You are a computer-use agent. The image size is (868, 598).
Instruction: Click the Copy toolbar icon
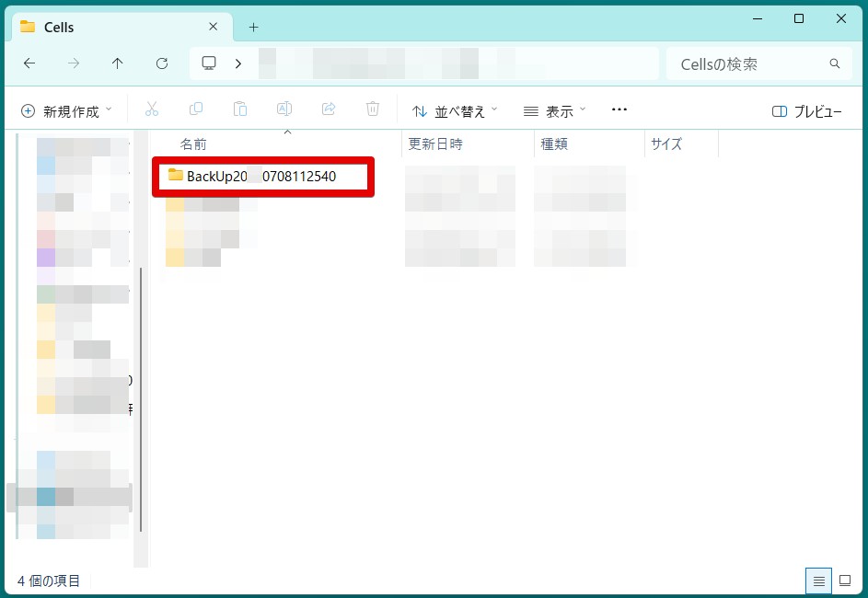[196, 109]
